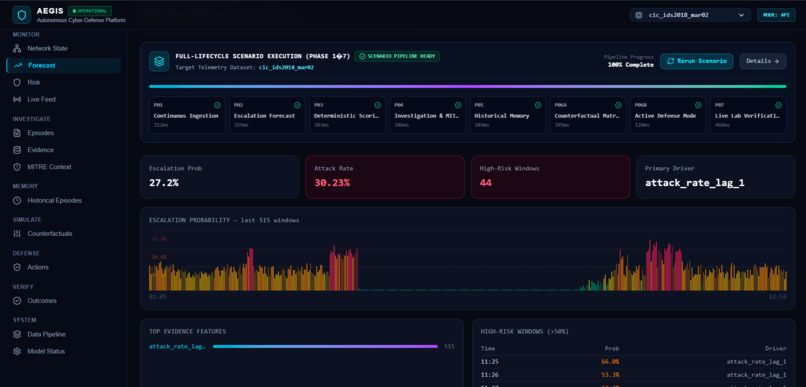Click the Forecast trend icon in sidebar
The height and width of the screenshot is (387, 806).
click(x=18, y=65)
